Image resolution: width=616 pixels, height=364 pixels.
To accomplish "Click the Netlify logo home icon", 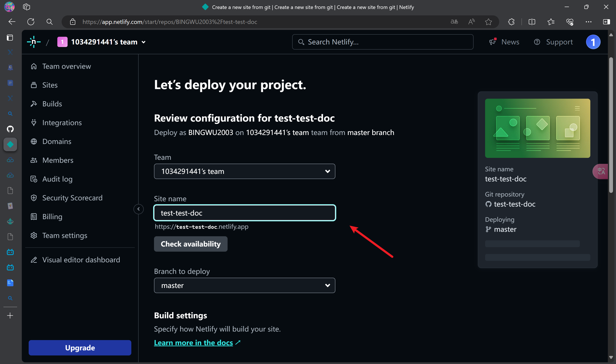I will pyautogui.click(x=34, y=42).
